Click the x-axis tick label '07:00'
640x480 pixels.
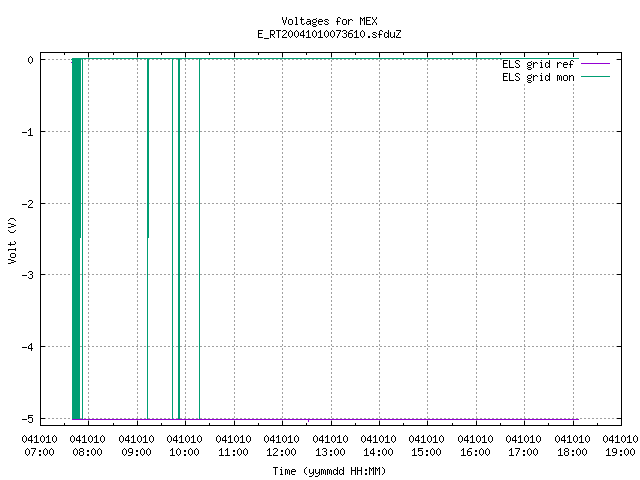click(40, 452)
